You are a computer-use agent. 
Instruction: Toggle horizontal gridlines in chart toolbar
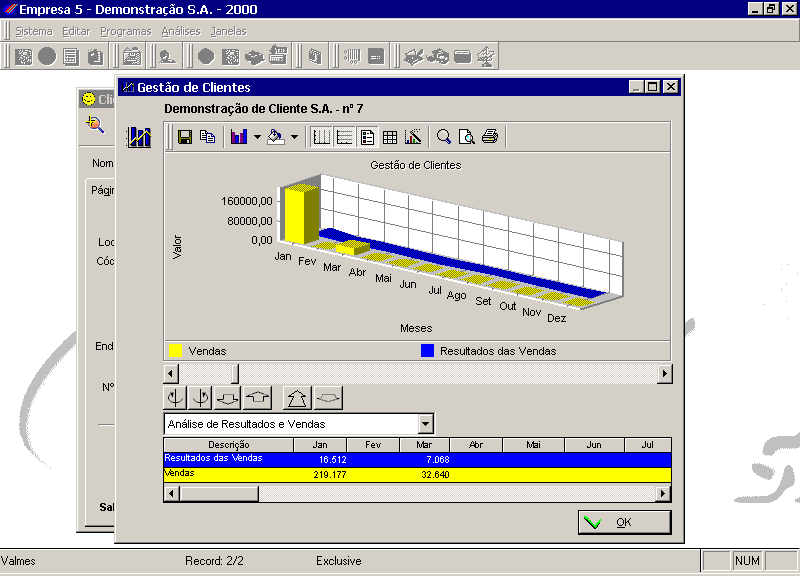[344, 137]
